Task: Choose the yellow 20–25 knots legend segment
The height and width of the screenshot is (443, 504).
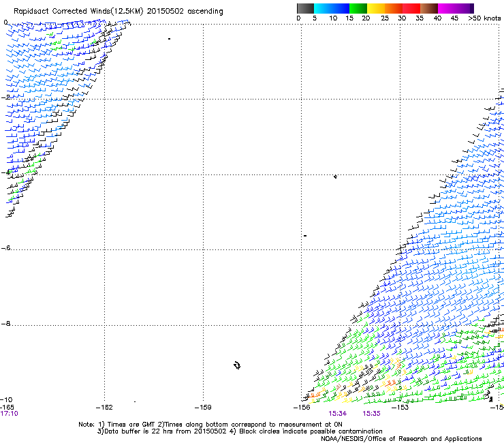Action: point(376,8)
